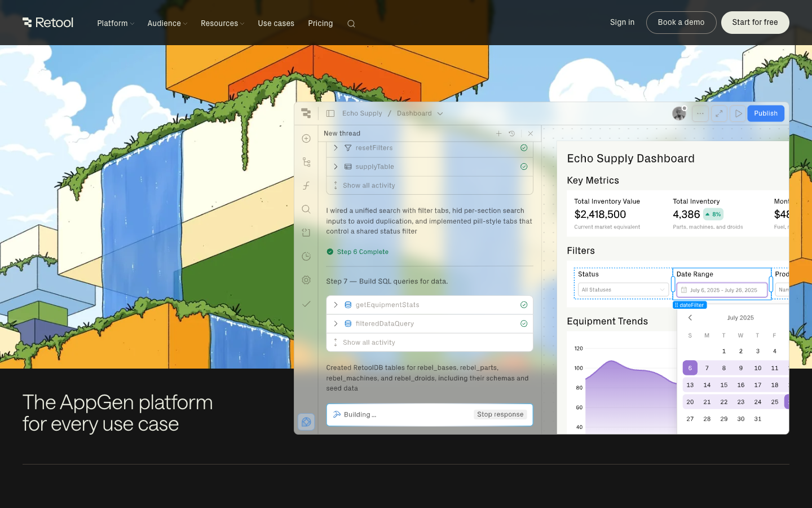
Task: Open the three-dots more options menu
Action: coord(700,113)
